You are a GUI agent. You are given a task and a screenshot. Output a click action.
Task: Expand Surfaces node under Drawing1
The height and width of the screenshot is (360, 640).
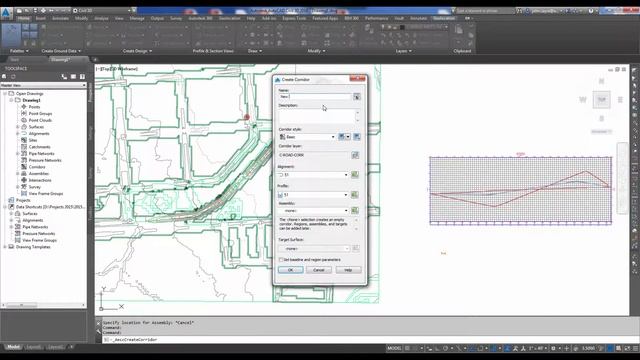(18, 127)
